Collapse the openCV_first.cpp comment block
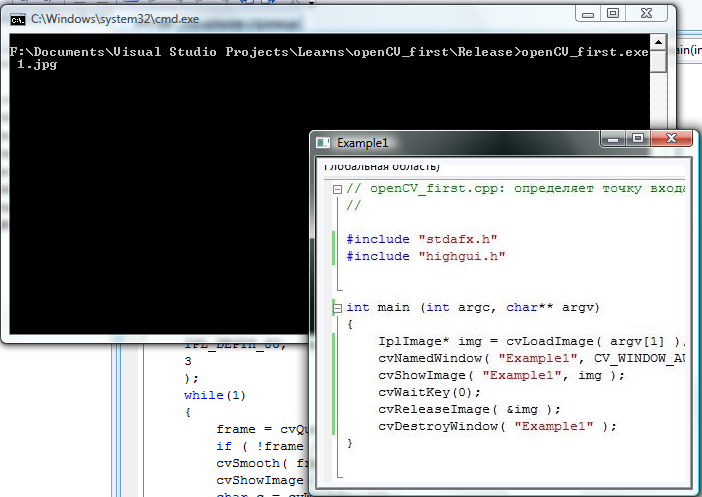This screenshot has height=497, width=702. [x=339, y=188]
